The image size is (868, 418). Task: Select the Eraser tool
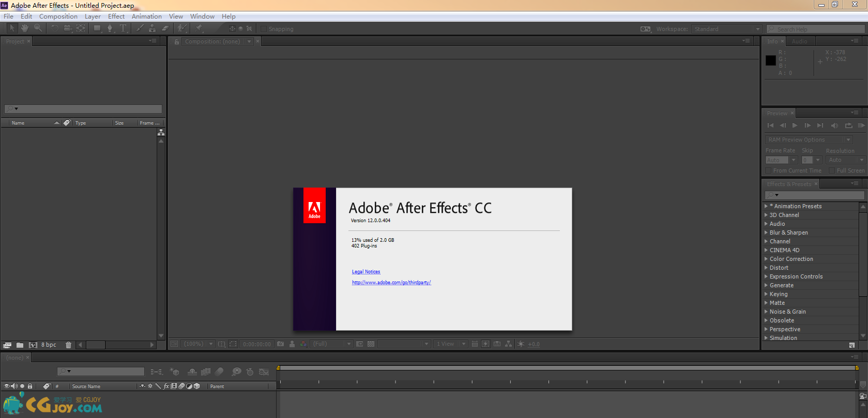[165, 28]
